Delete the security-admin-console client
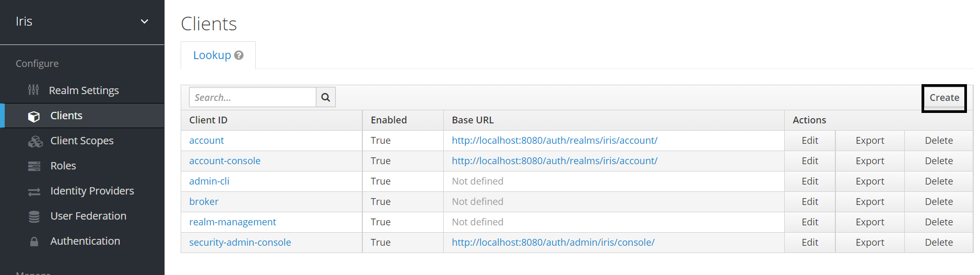Viewport: 980px width, 275px height. point(938,243)
